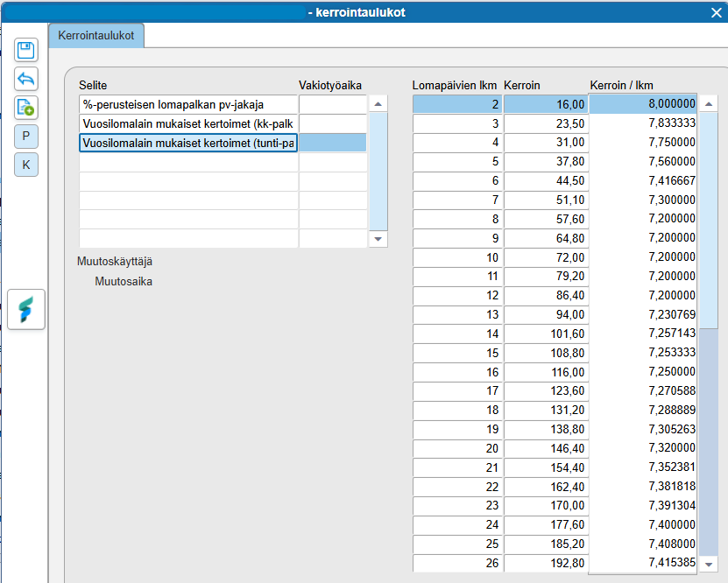The image size is (728, 583).
Task: Click Kerroin cell 154,40
Action: coord(546,467)
